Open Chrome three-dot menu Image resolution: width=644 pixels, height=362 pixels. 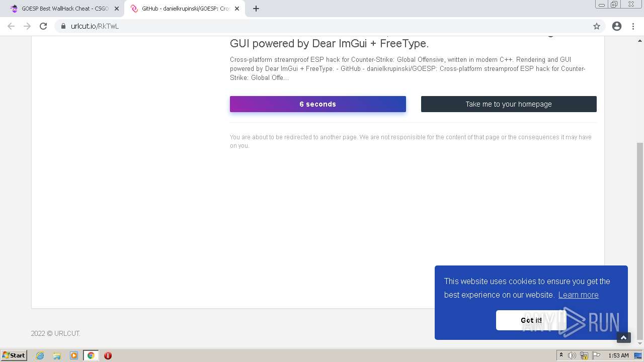click(633, 26)
